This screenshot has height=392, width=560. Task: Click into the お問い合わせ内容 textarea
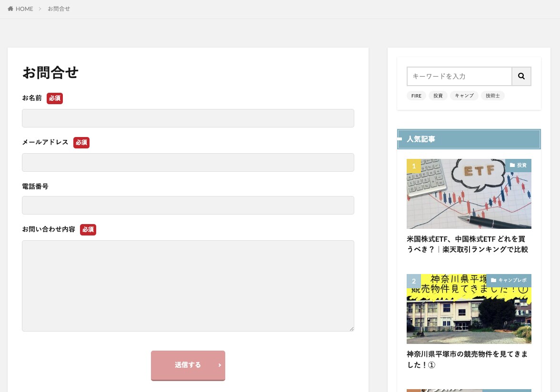pos(188,286)
